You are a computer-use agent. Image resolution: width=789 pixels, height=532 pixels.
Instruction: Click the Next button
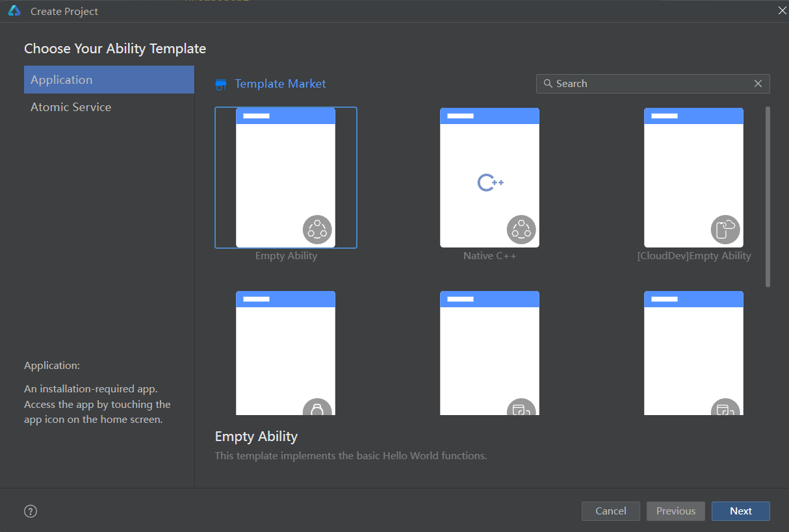tap(741, 511)
